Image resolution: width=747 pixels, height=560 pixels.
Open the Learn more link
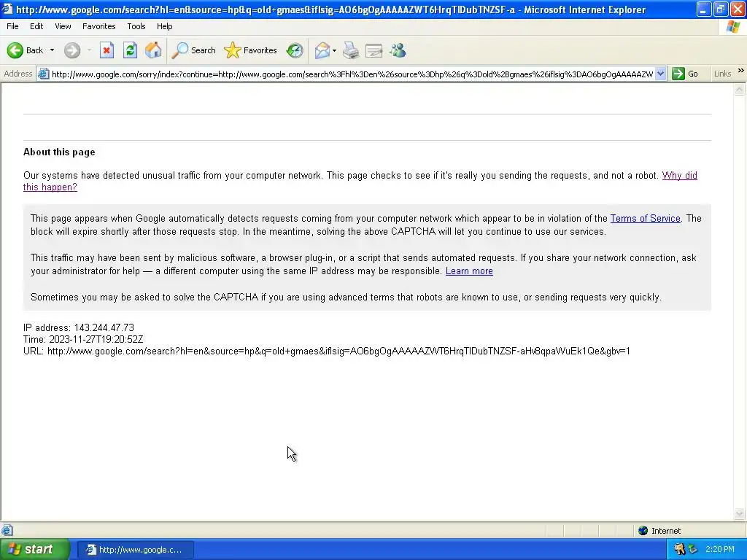pos(469,271)
